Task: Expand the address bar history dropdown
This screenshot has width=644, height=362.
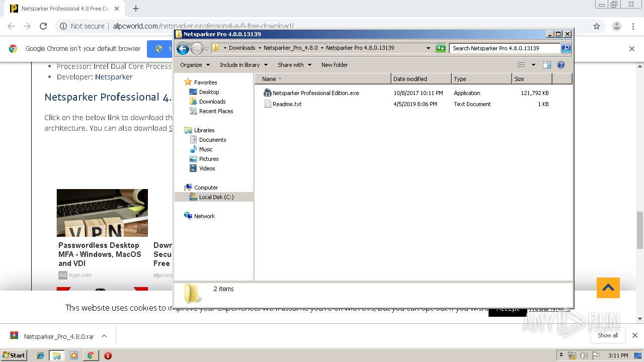Action: (x=428, y=48)
